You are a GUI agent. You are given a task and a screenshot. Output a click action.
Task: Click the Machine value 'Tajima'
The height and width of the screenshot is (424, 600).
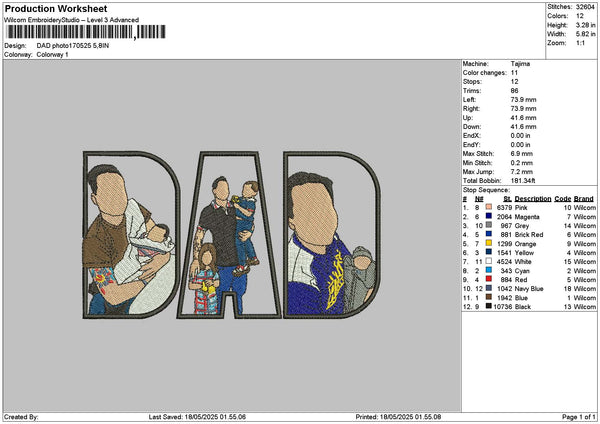[520, 64]
